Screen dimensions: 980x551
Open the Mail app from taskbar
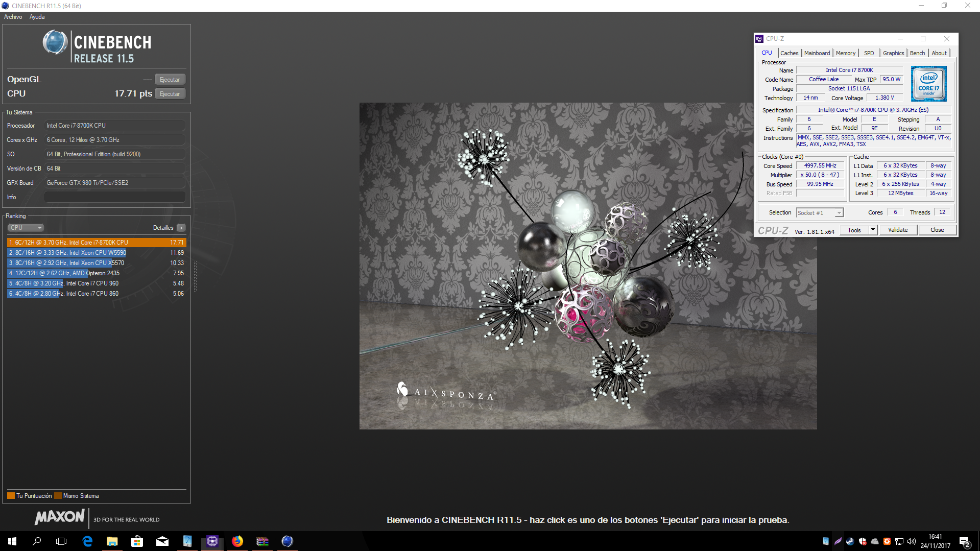click(162, 541)
